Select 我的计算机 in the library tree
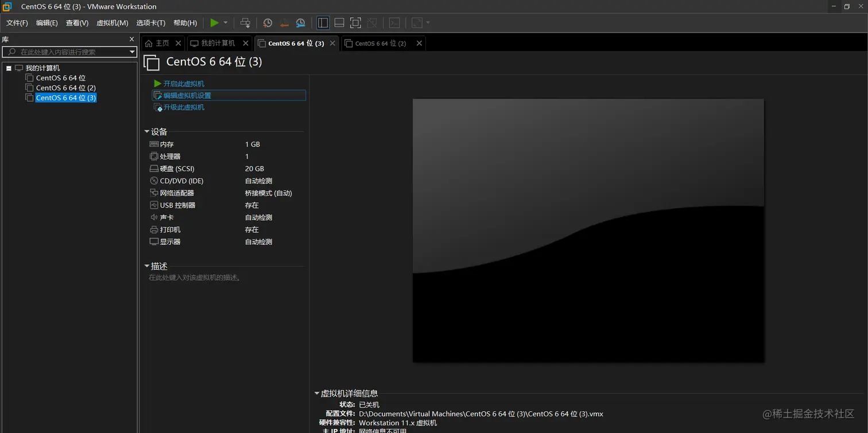 [42, 68]
